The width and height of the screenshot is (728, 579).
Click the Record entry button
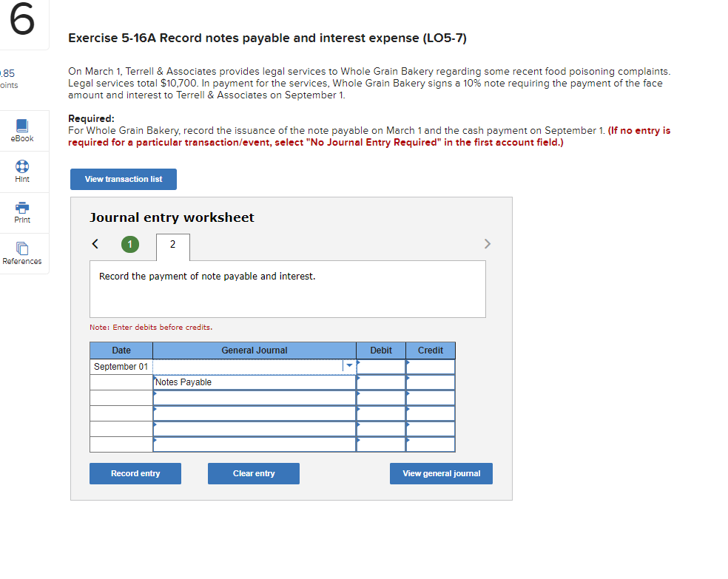point(135,473)
